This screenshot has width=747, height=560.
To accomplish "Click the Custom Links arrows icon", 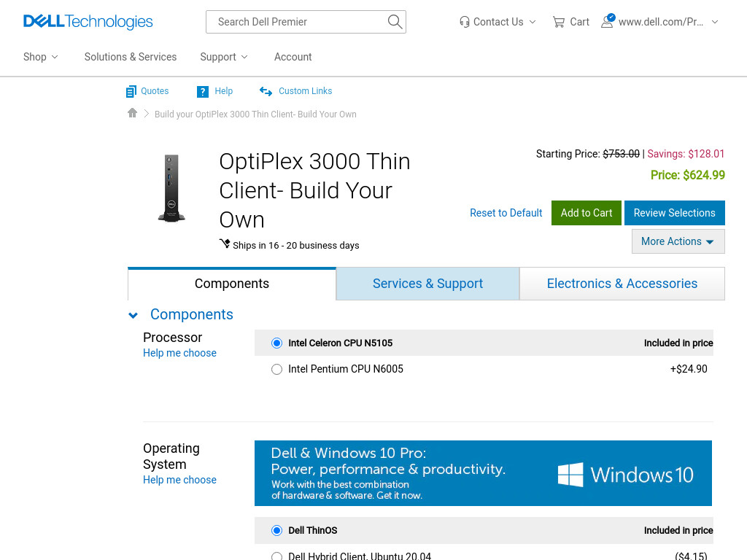I will pyautogui.click(x=266, y=91).
